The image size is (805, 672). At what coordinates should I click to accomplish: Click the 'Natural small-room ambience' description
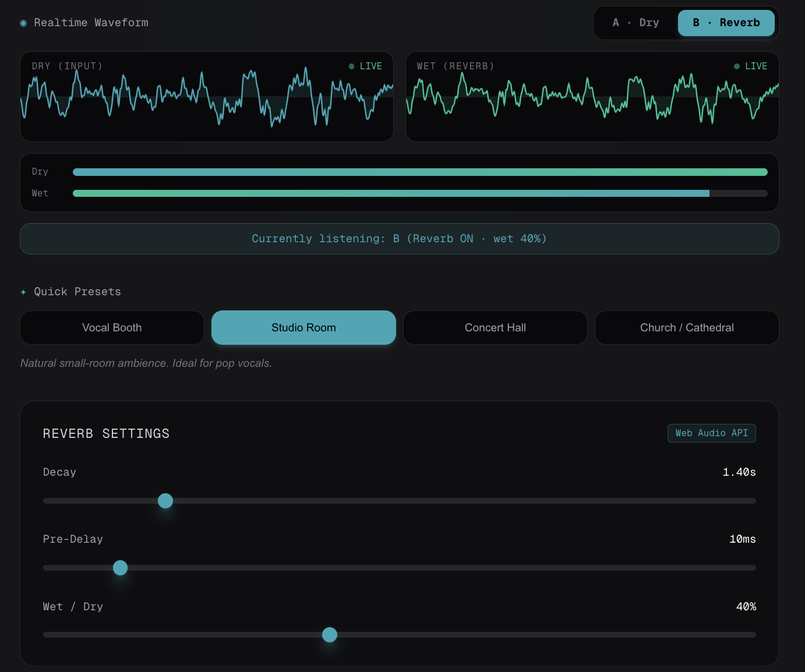146,363
